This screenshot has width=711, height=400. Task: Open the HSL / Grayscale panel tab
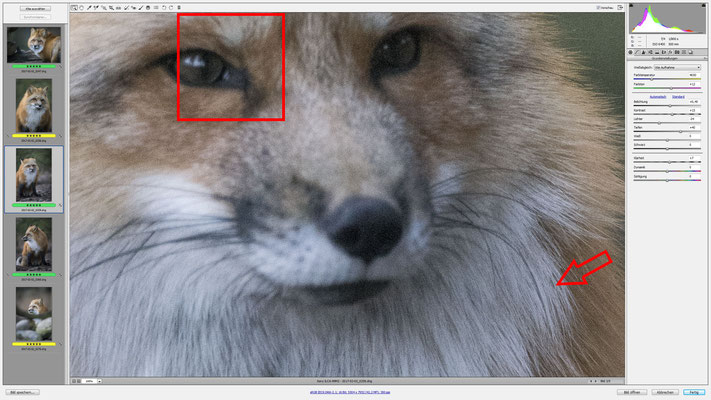(x=650, y=52)
